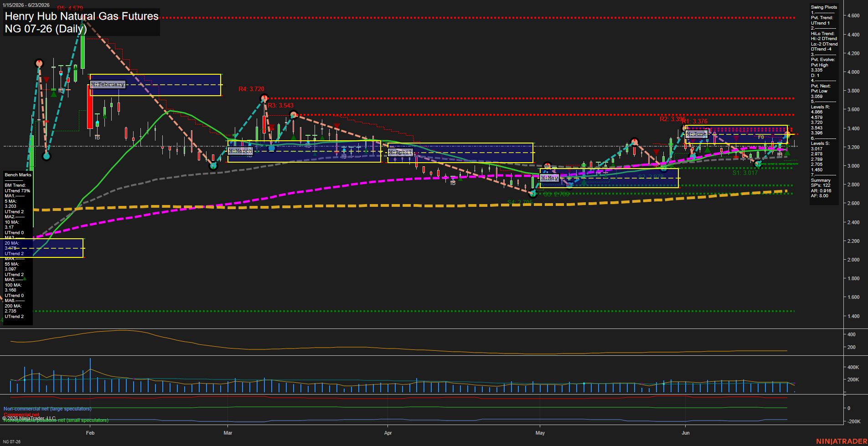Click the Swing Pivots panel header

point(824,7)
